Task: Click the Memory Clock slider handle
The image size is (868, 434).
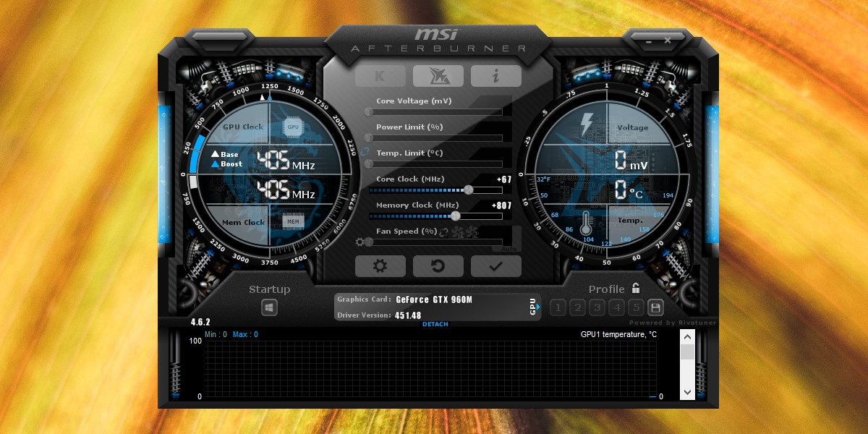Action: (455, 216)
